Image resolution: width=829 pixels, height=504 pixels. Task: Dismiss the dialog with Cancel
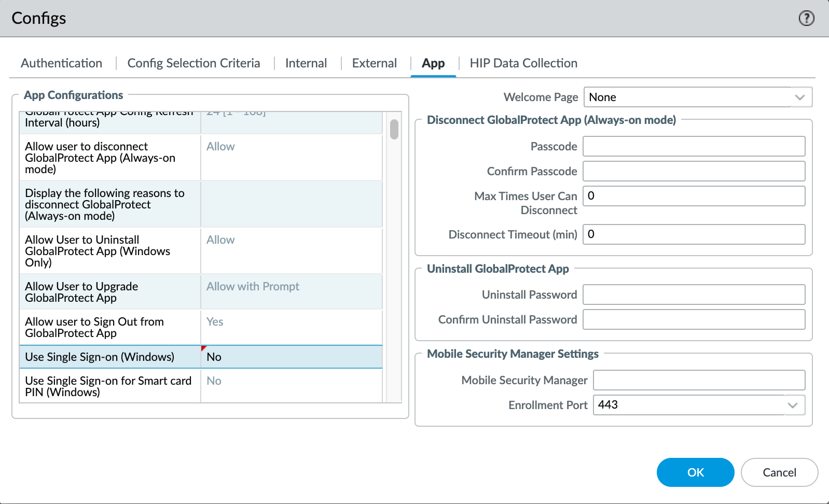pyautogui.click(x=779, y=472)
